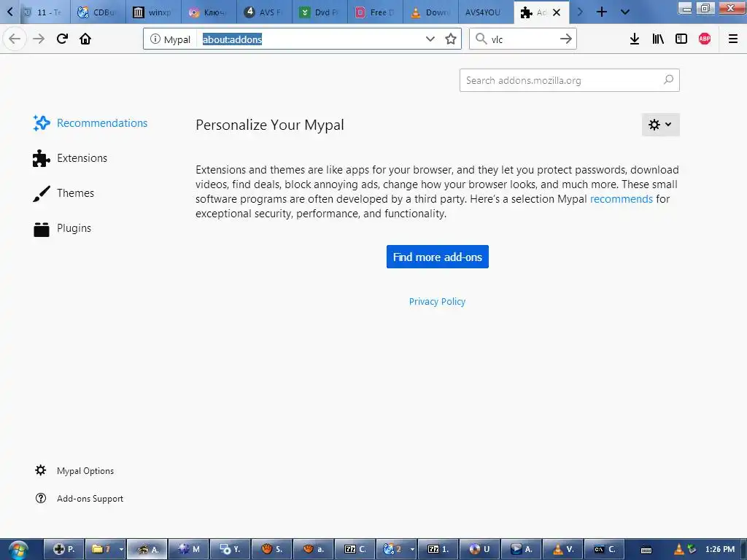747x560 pixels.
Task: Open the home page with the house icon
Action: coord(85,39)
